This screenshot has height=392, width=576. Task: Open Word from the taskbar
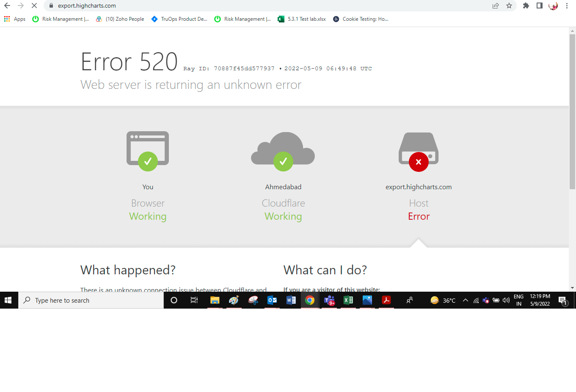[x=291, y=300]
